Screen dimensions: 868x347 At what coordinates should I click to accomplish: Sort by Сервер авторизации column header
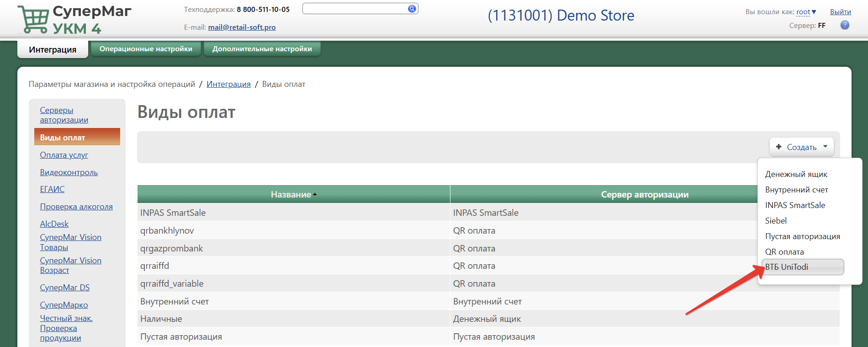[644, 195]
